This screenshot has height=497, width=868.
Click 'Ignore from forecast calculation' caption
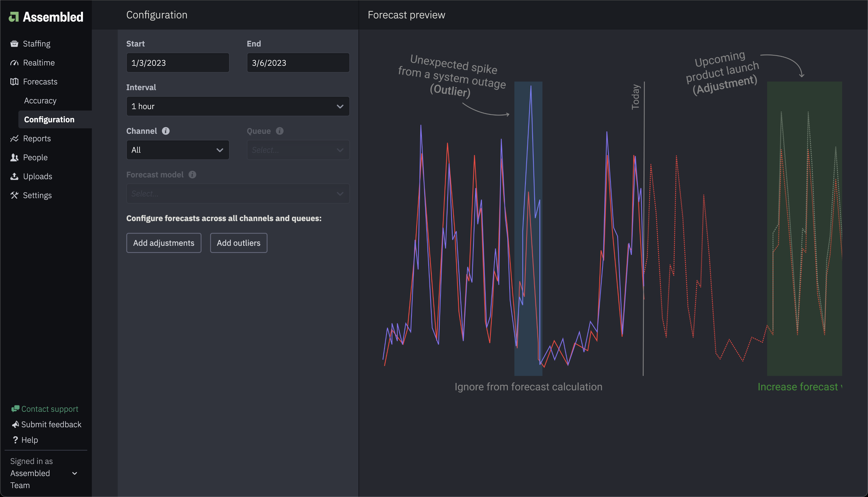[x=528, y=387]
